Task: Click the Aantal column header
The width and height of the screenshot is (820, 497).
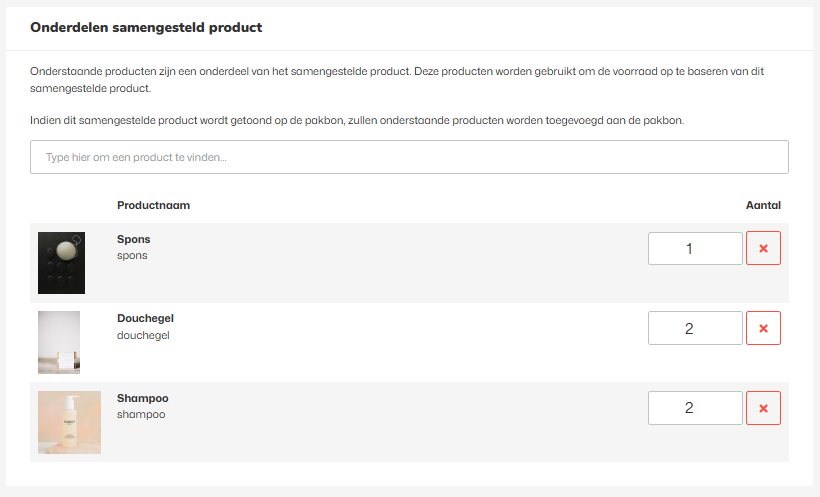Action: (x=763, y=205)
